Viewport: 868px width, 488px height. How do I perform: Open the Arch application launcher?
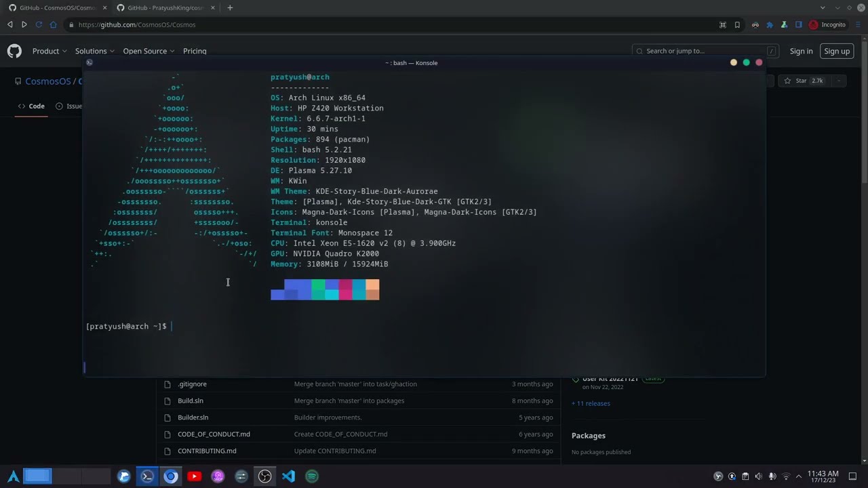tap(13, 476)
